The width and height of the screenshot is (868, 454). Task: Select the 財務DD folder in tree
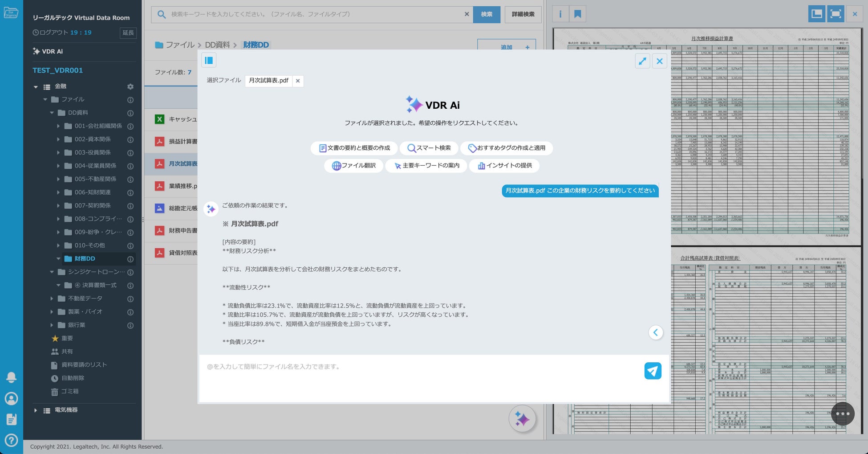[85, 259]
